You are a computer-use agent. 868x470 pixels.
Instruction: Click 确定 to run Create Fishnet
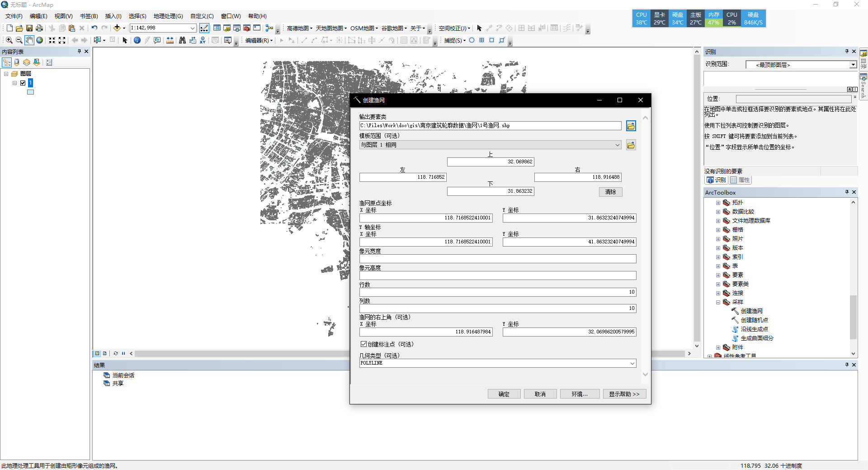pyautogui.click(x=504, y=394)
